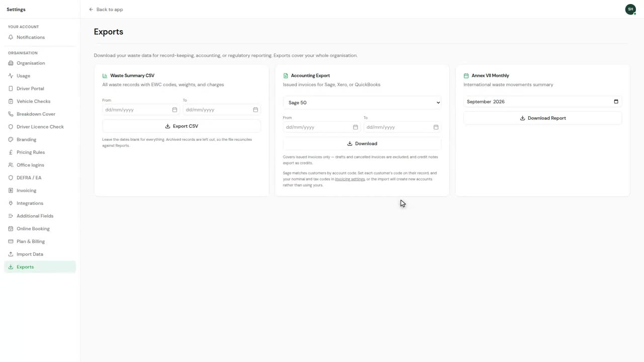The image size is (644, 362).
Task: Open the Exports settings page
Action: [x=40, y=267]
